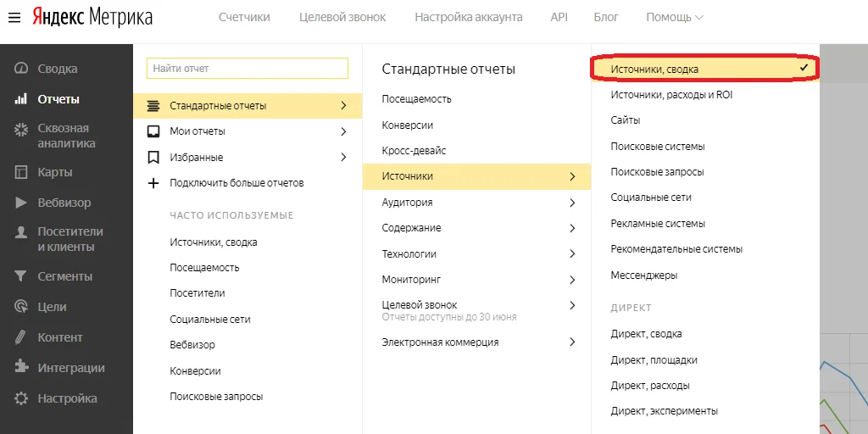Open the Поисковые системы report
The height and width of the screenshot is (434, 868).
(x=658, y=147)
